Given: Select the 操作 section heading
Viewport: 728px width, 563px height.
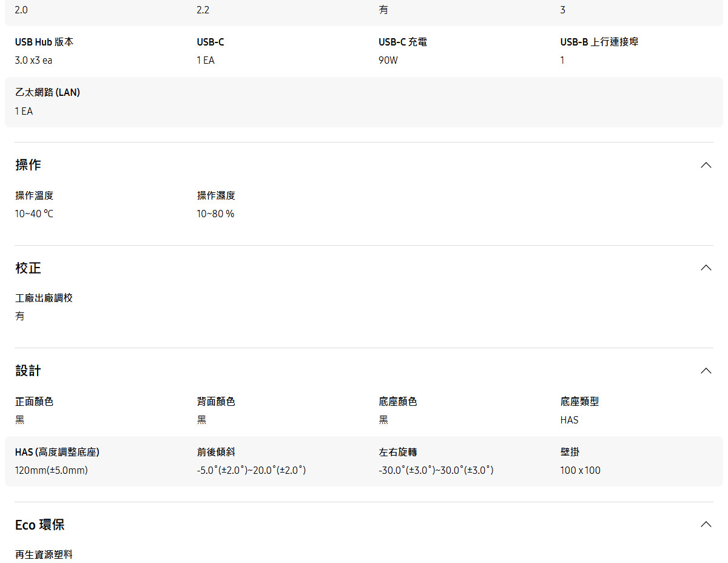Looking at the screenshot, I should [x=28, y=164].
